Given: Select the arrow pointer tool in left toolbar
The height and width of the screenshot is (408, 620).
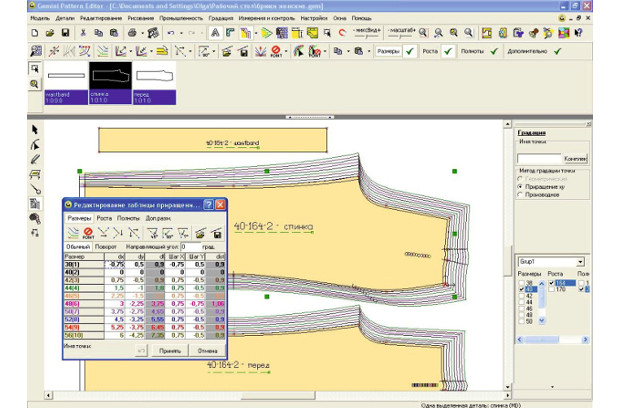Looking at the screenshot, I should 36,130.
